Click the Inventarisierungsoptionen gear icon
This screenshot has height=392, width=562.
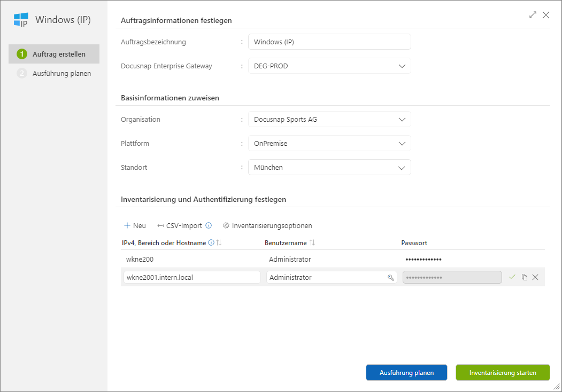226,225
